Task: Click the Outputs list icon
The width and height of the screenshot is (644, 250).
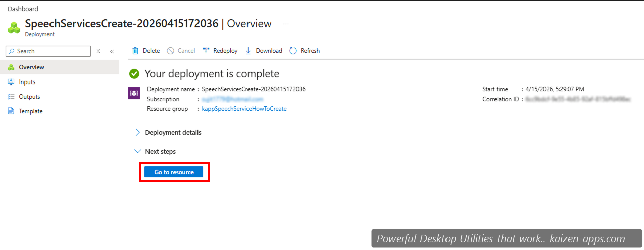Action: [x=11, y=97]
